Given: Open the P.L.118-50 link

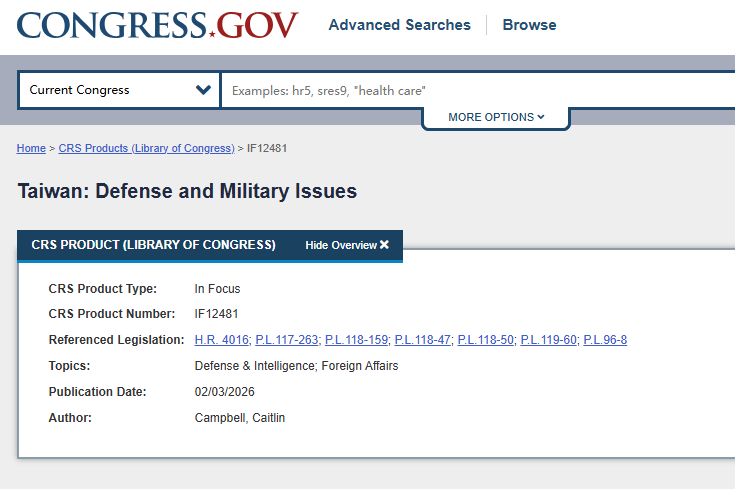Looking at the screenshot, I should [484, 340].
